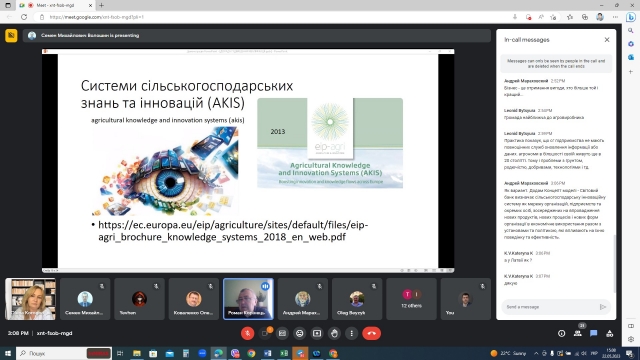Screen dimensions: 640x360
Task: Open the taskbar clock and date
Action: (x=611, y=353)
